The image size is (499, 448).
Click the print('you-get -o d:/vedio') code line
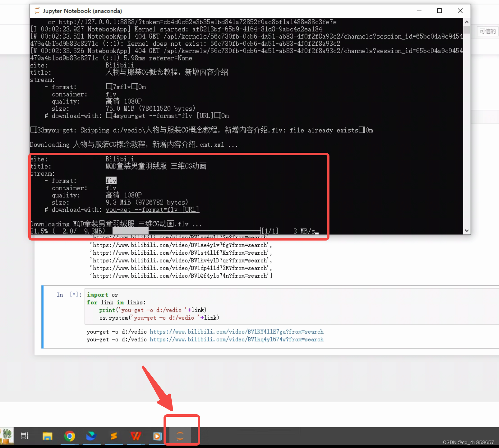click(153, 310)
